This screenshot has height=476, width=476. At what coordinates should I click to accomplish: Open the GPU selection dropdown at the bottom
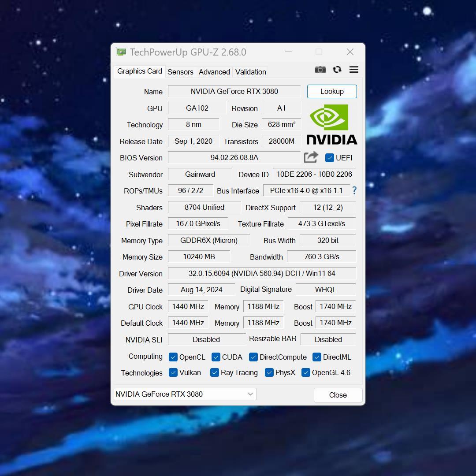click(250, 394)
